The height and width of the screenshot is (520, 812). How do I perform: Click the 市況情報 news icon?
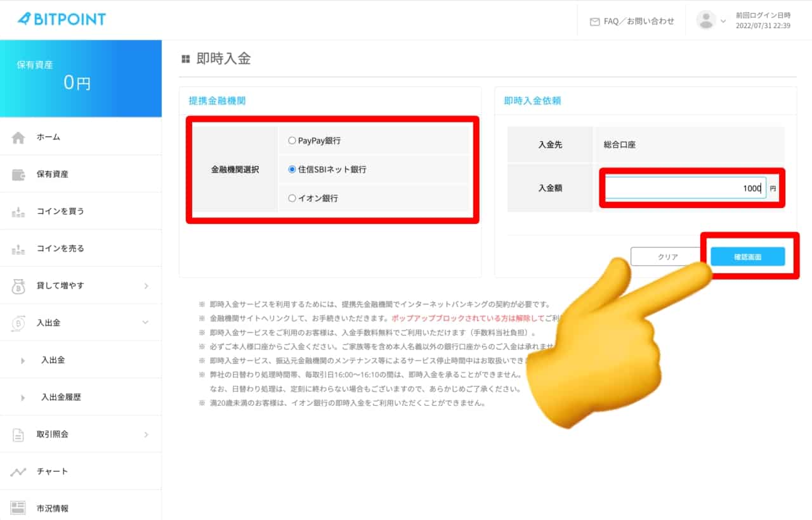(x=18, y=508)
